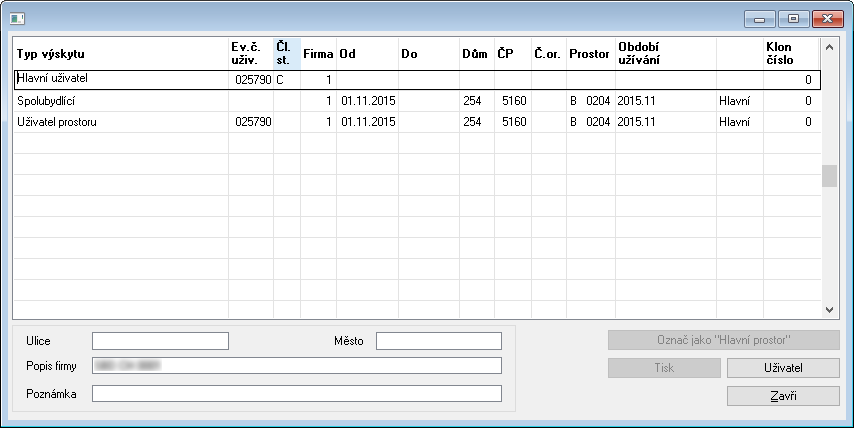Click the window icon in the title bar
Image resolution: width=854 pixels, height=428 pixels.
tap(17, 19)
